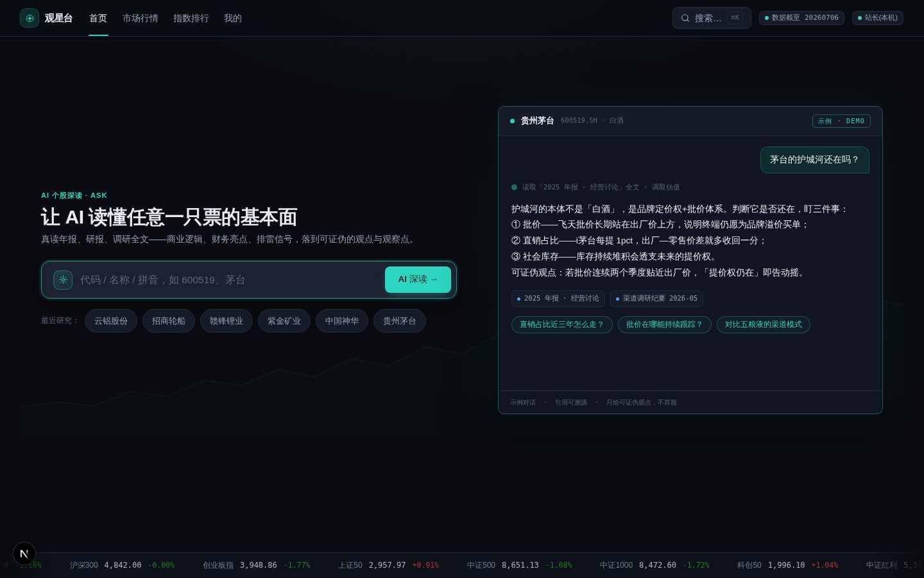Go to 指数排行 tab
924x578 pixels.
pos(191,18)
